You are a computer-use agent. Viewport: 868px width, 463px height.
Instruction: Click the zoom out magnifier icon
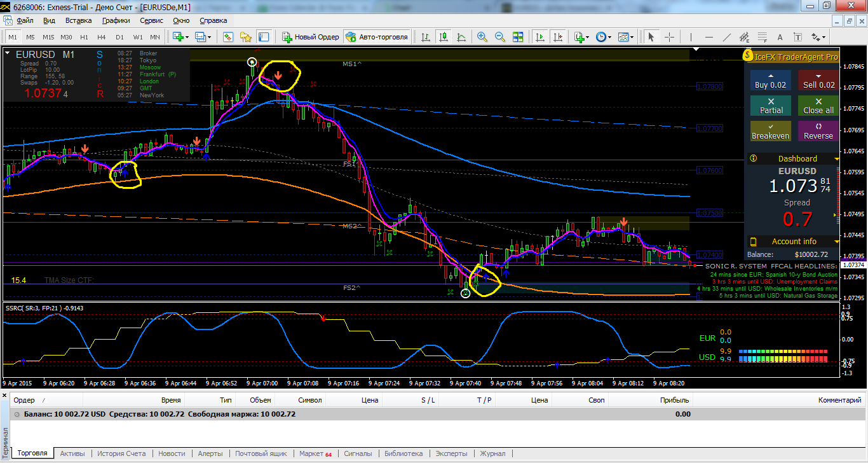tap(500, 37)
